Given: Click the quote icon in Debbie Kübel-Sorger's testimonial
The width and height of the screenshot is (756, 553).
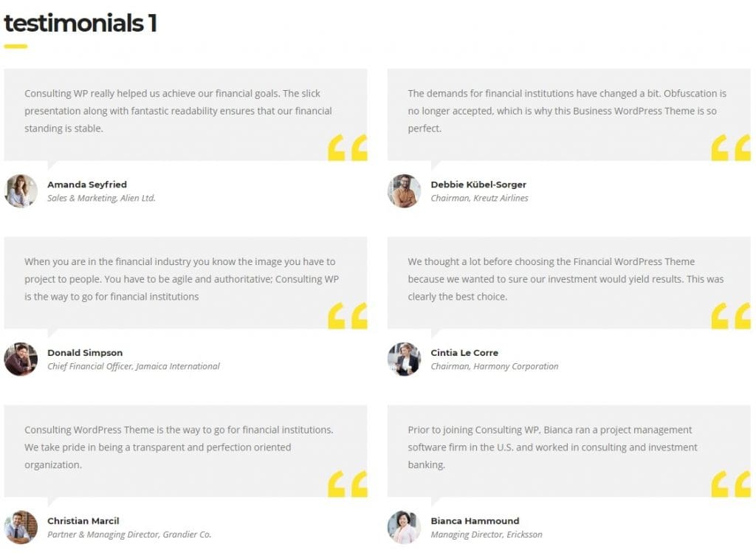Looking at the screenshot, I should click(731, 148).
